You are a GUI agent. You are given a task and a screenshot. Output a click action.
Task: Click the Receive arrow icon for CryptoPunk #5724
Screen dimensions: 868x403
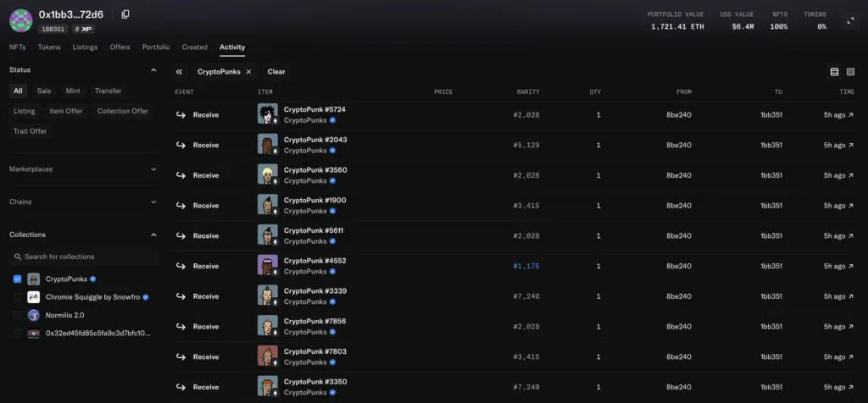(181, 115)
